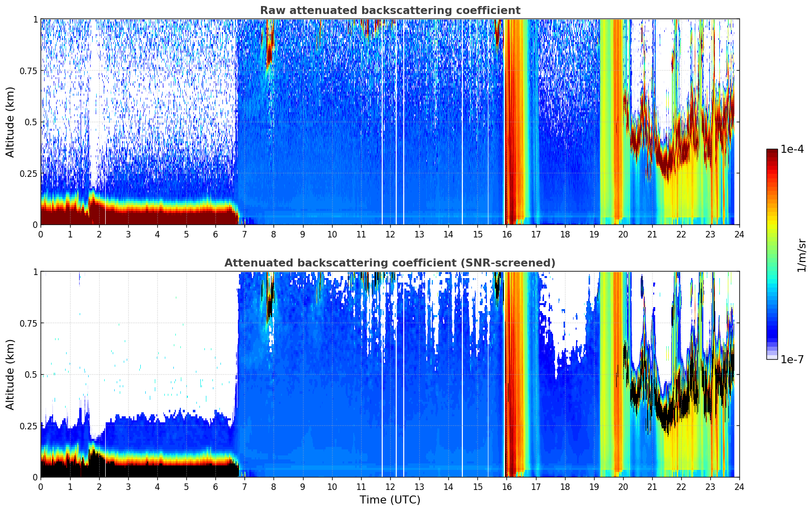The width and height of the screenshot is (812, 511).
Task: Click '0.25' altitude tick of bottom plot
Action: 28,426
